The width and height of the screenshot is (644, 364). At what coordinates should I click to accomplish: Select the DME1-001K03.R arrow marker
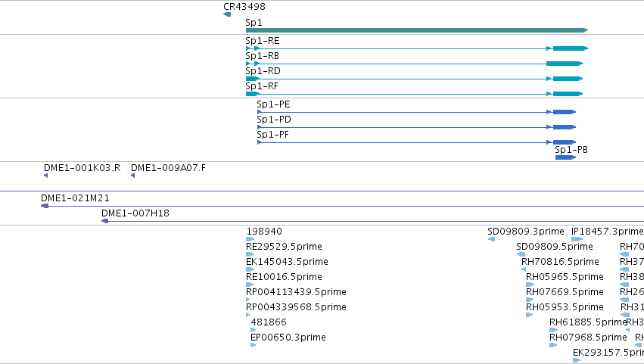click(45, 176)
